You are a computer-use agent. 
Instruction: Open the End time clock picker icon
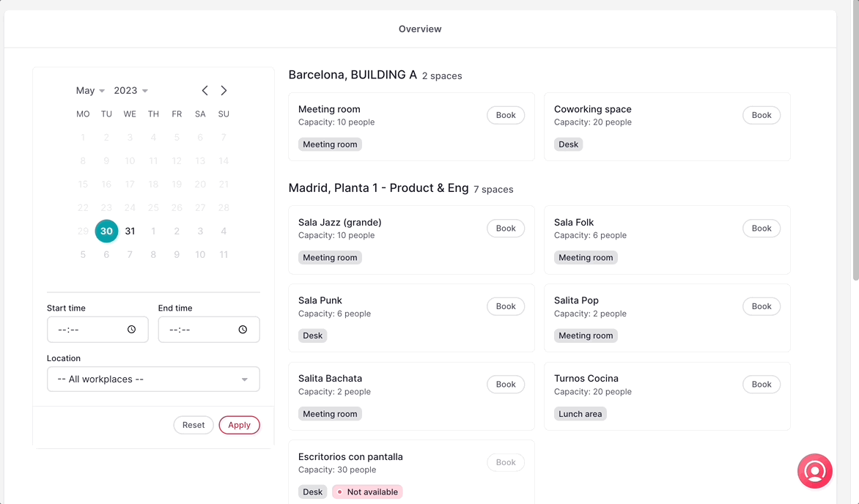243,330
